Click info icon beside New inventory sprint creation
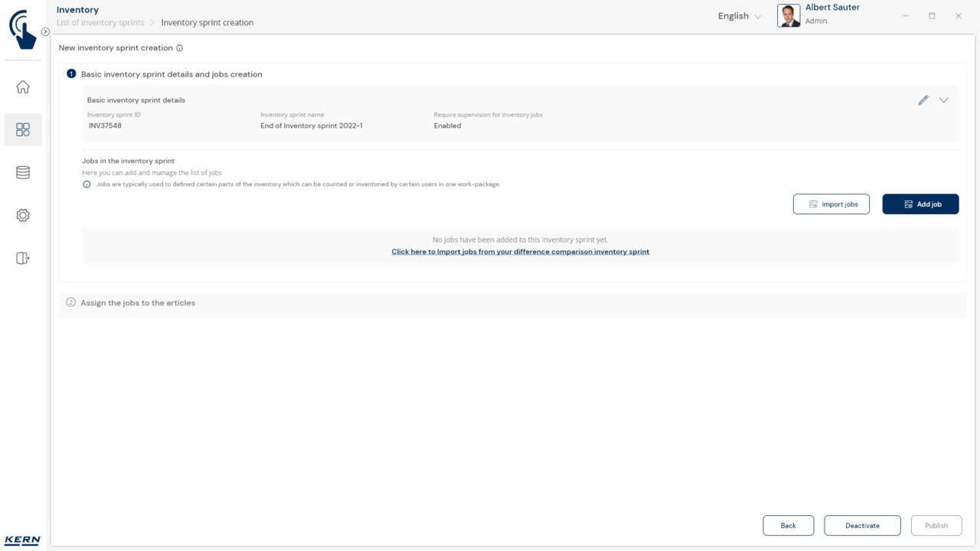Screen dimensions: 980x551 coord(180,48)
